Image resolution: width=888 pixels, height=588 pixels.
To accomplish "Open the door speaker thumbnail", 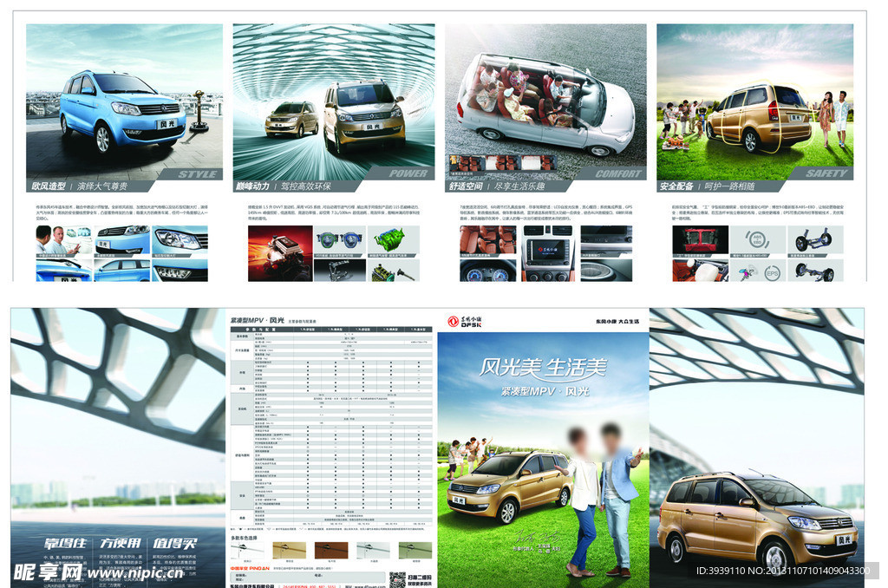I will pos(606,271).
